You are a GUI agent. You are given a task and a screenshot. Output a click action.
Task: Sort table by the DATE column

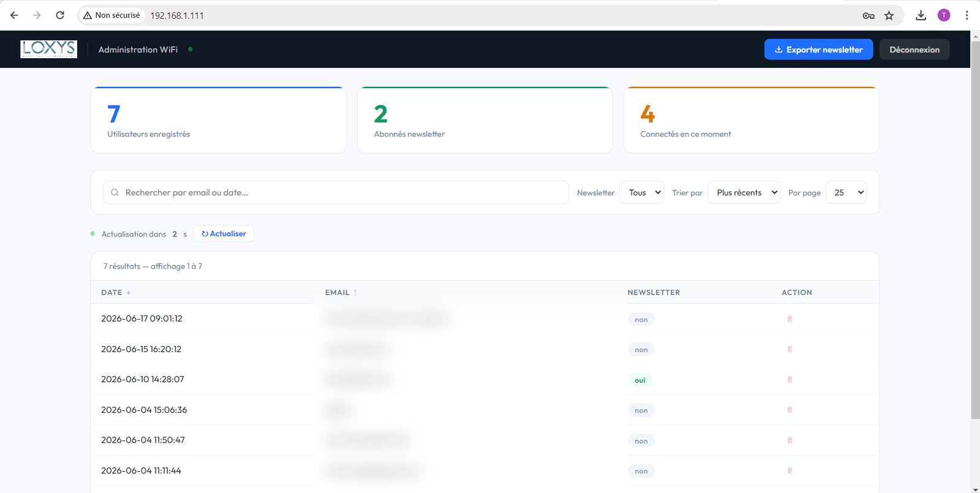click(116, 293)
